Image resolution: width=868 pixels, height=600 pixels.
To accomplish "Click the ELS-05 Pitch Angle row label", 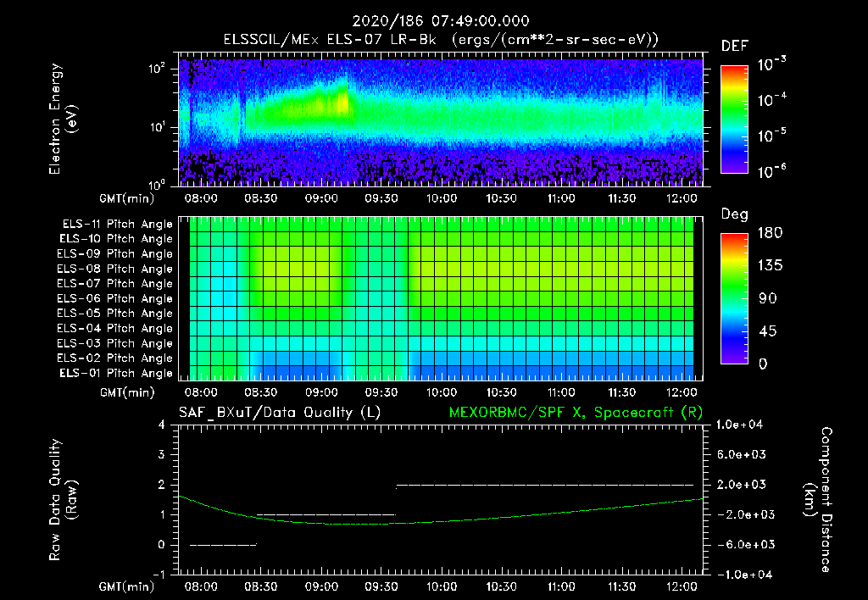I will click(114, 314).
